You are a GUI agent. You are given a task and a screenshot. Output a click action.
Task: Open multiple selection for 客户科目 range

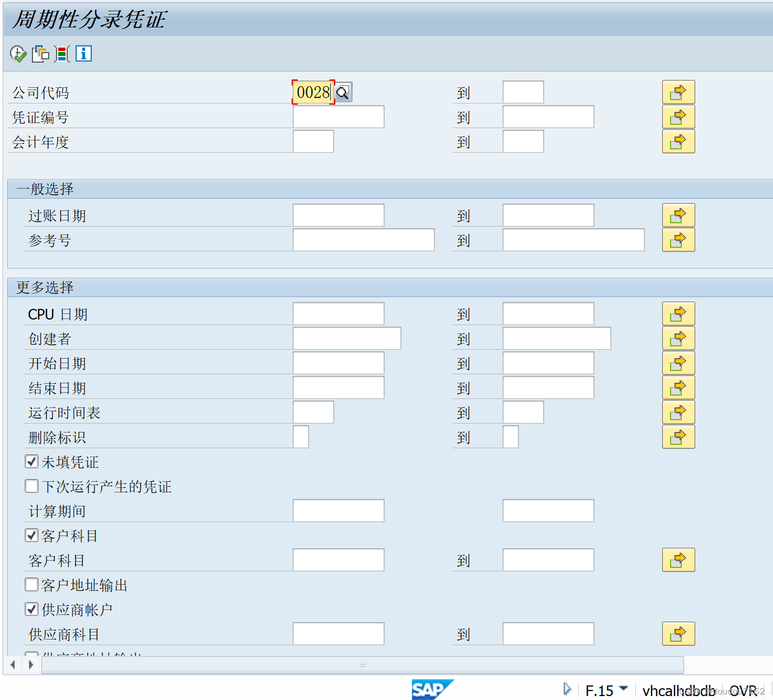click(x=678, y=560)
